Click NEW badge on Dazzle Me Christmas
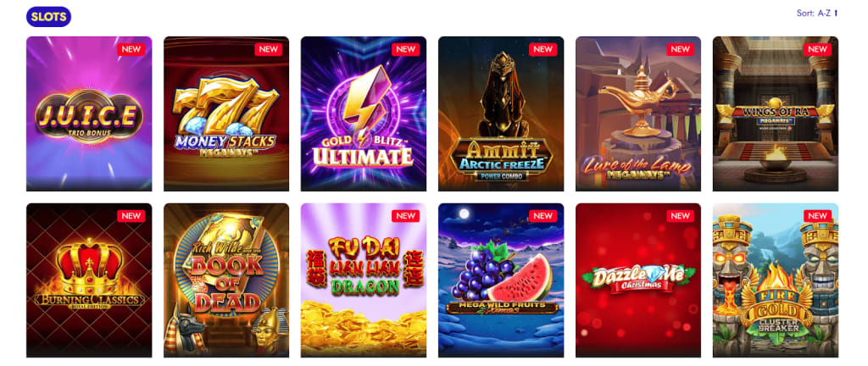 click(681, 216)
